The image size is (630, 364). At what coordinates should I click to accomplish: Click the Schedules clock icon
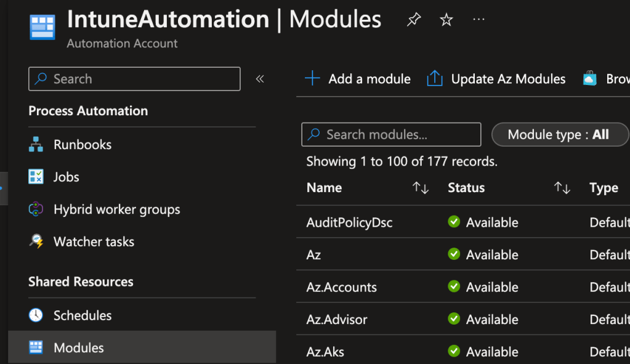[36, 315]
